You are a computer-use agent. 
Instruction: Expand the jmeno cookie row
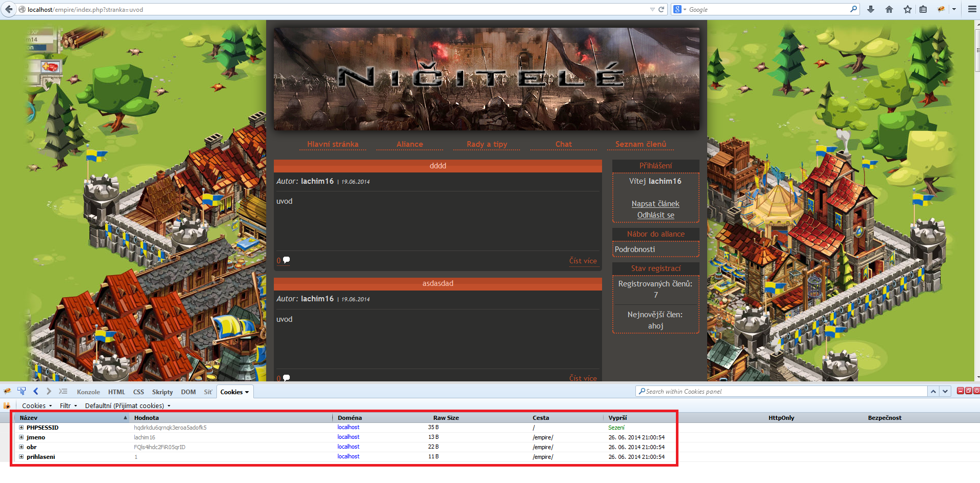[x=22, y=437]
